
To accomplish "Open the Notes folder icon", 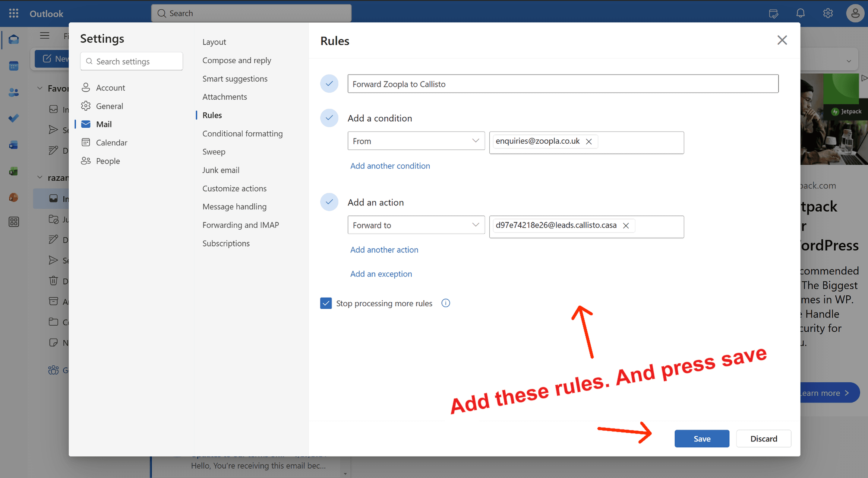I will click(53, 343).
